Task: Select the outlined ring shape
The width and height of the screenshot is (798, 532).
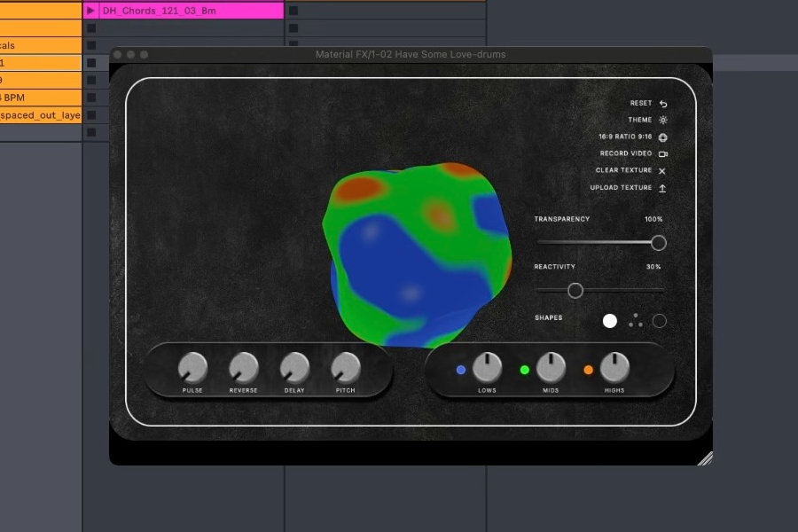Action: (x=660, y=321)
